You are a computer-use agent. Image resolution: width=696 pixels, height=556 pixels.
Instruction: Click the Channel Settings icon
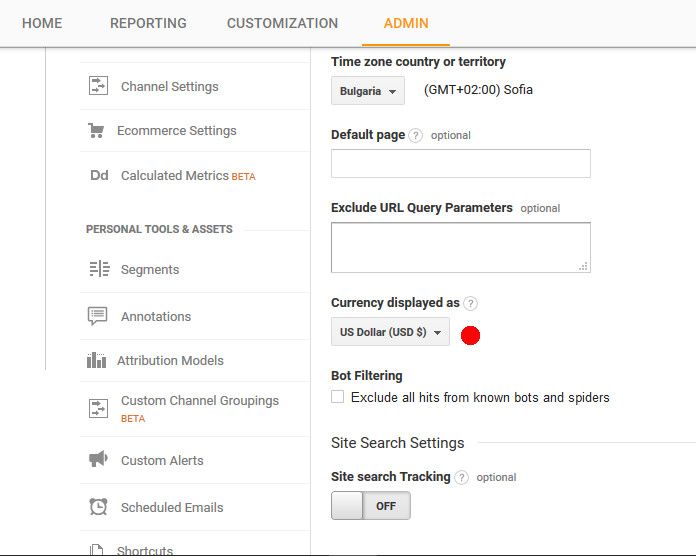[98, 86]
